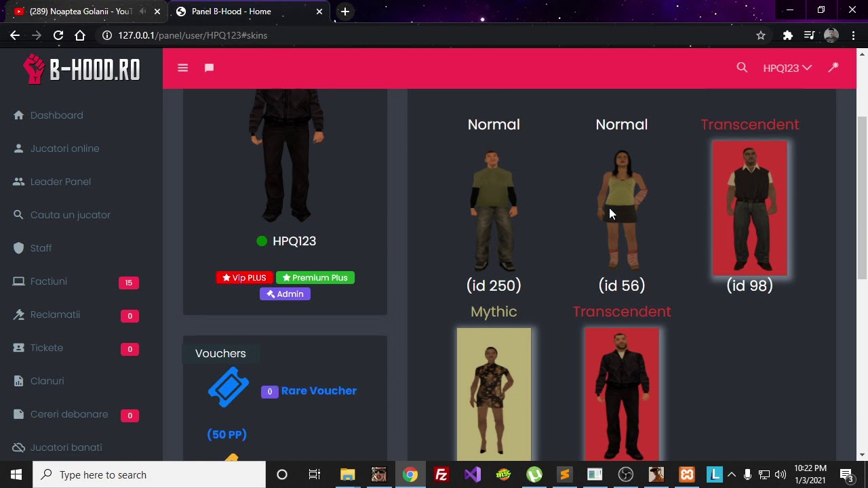Click the address bar URL
868x488 pixels.
[x=193, y=35]
